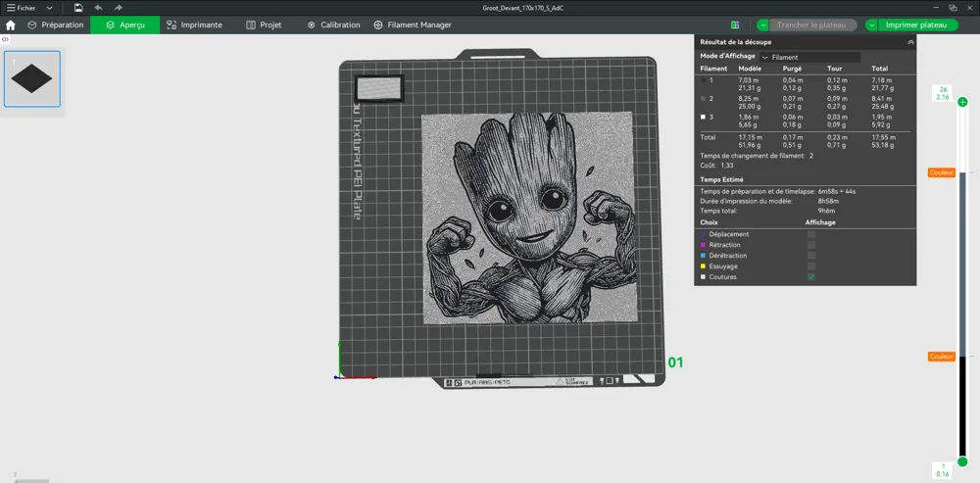Collapse the Résultat de la découpe panel
Viewport: 980px width, 483px height.
910,42
